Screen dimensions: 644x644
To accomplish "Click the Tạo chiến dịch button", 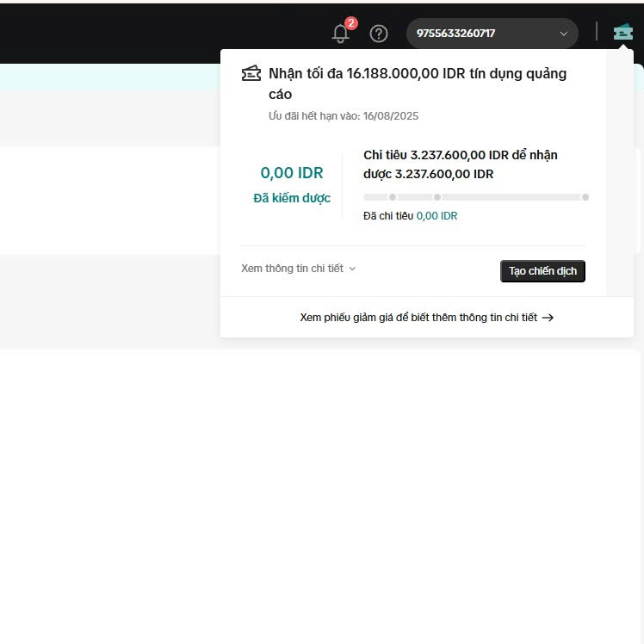I will pos(542,271).
